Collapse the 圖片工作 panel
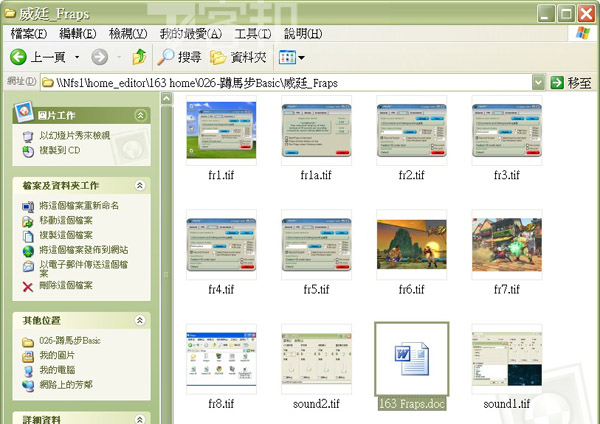This screenshot has height=424, width=600. coord(140,115)
